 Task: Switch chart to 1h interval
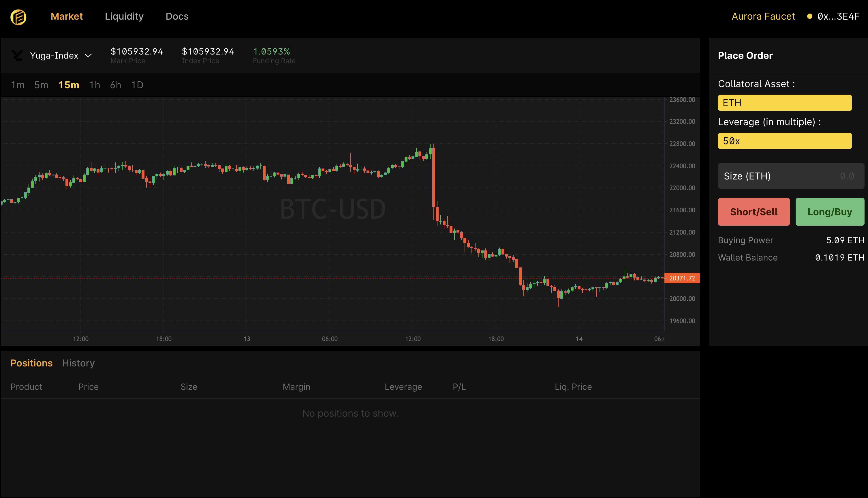click(95, 85)
